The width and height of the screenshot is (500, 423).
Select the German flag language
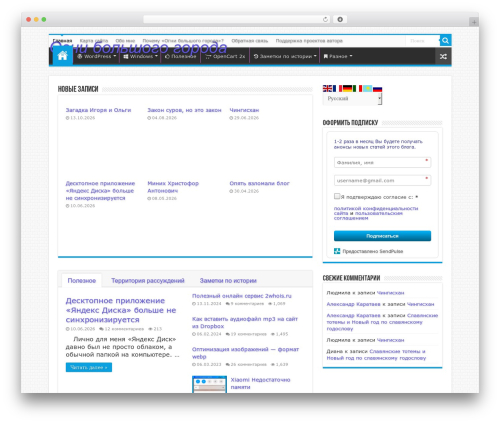[x=347, y=88]
